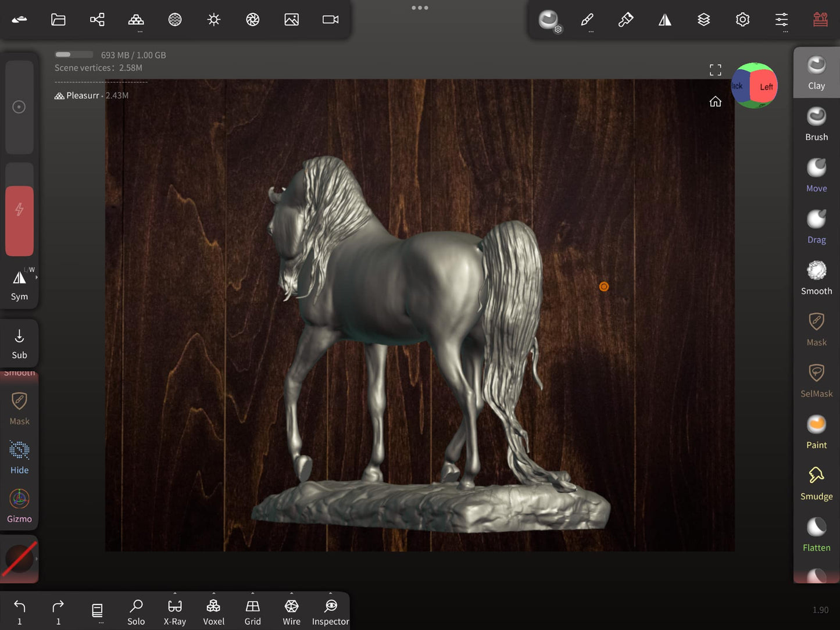Select the Flatten tool

pos(816,534)
